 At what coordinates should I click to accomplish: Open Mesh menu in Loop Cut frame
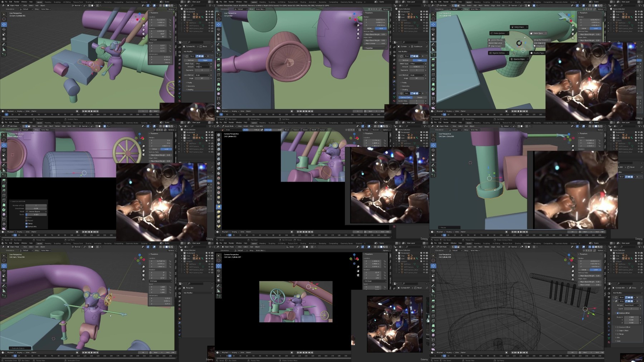coord(51,126)
